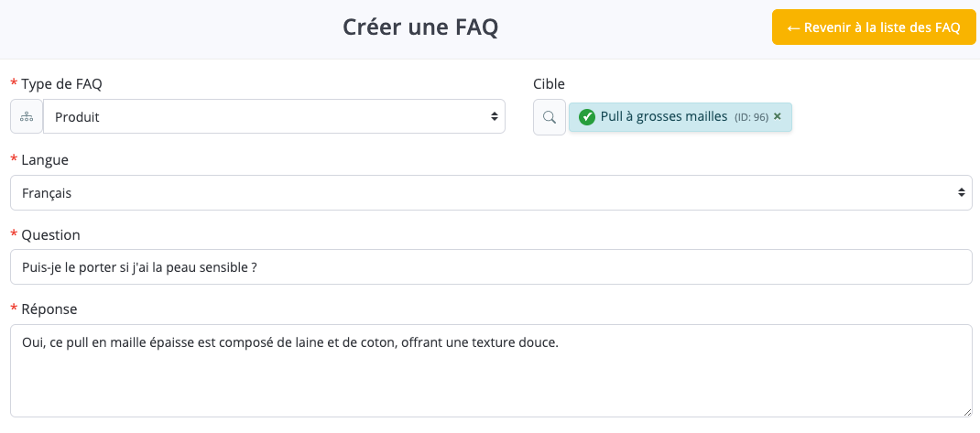Go back via Revenir à la liste des FAQ
Viewport: 980px width, 433px height.
[874, 27]
